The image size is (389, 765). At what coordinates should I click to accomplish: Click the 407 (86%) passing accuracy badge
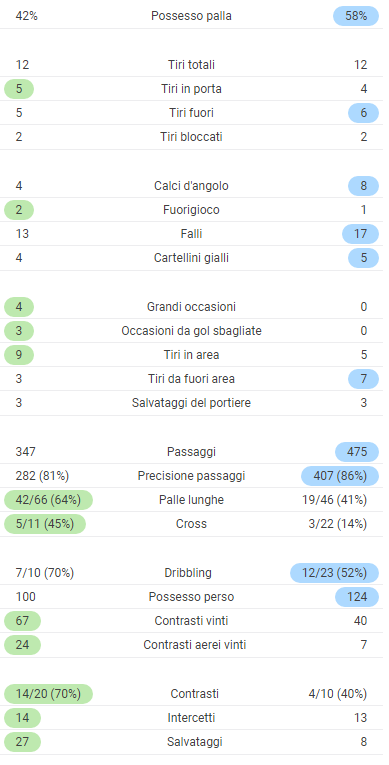click(x=340, y=476)
